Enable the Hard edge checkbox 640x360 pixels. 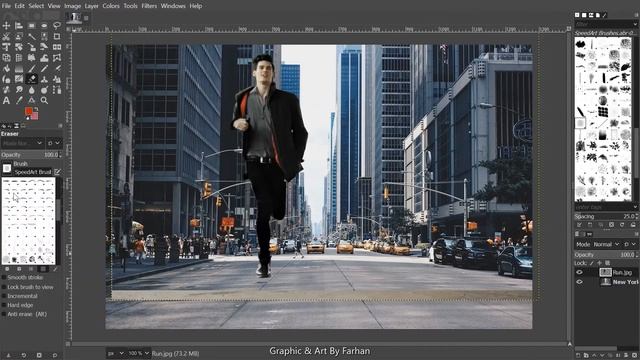tap(4, 305)
